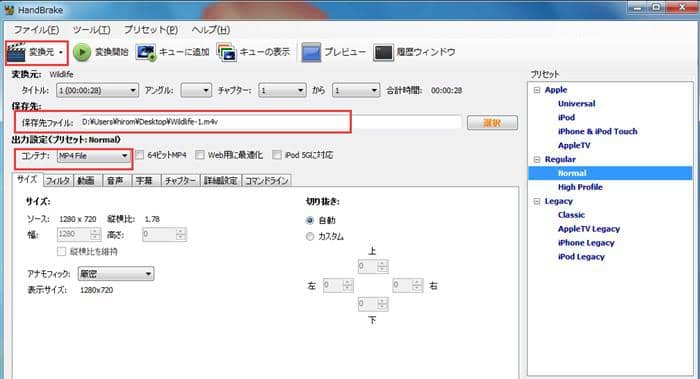Switch to the 詳細設定 tab
The height and width of the screenshot is (379, 700).
[221, 180]
